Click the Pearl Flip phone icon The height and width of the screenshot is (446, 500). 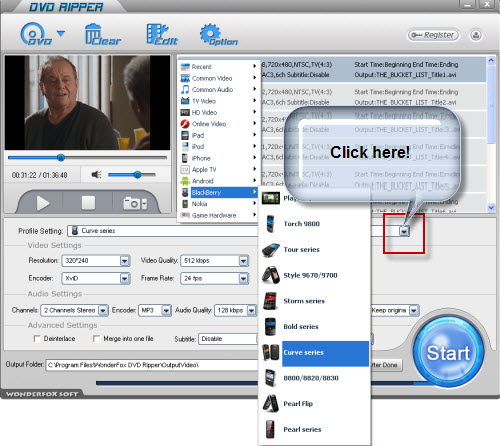pyautogui.click(x=271, y=404)
